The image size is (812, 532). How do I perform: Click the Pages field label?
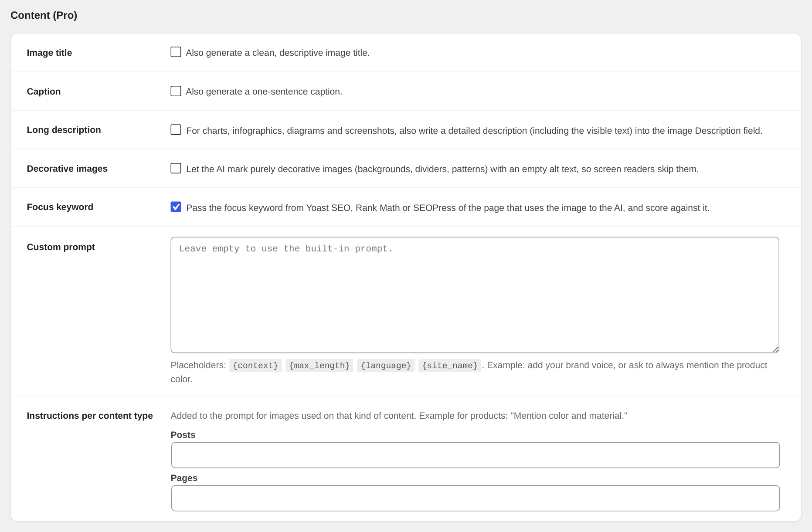184,478
